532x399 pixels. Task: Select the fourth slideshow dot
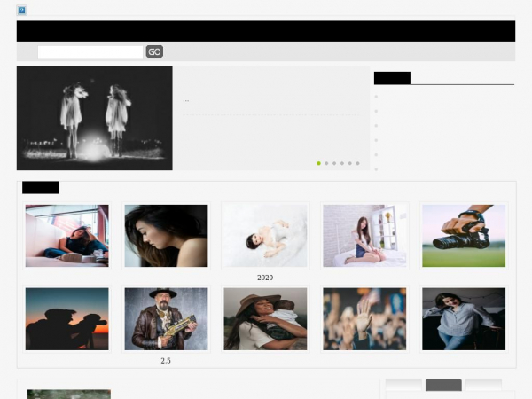pyautogui.click(x=342, y=163)
